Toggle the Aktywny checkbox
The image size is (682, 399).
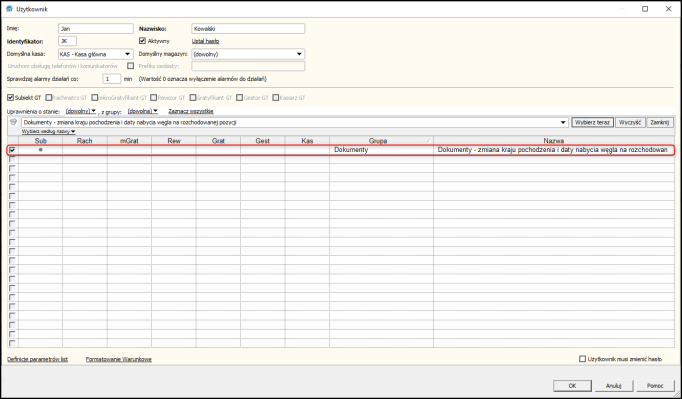pyautogui.click(x=142, y=41)
